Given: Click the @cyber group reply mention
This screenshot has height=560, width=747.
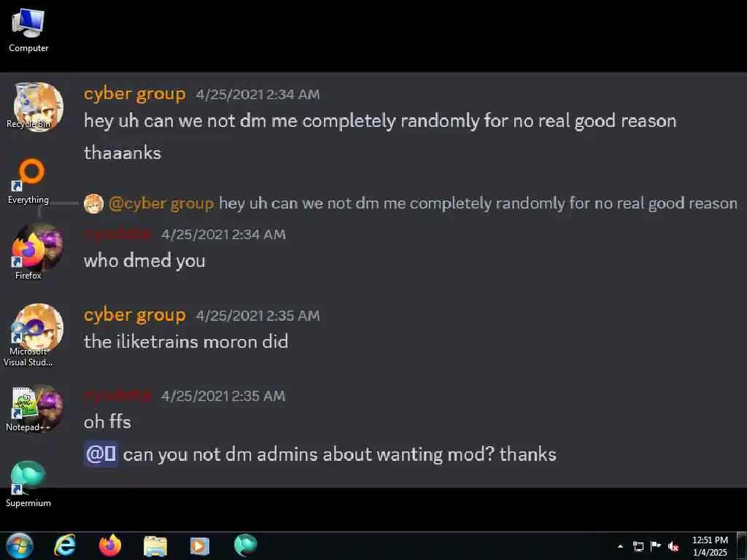Looking at the screenshot, I should (x=161, y=203).
